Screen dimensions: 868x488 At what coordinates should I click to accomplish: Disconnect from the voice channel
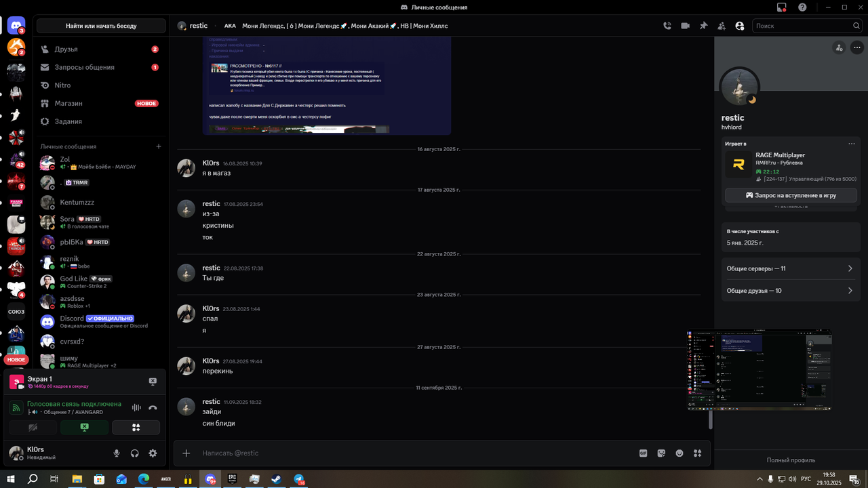click(153, 407)
